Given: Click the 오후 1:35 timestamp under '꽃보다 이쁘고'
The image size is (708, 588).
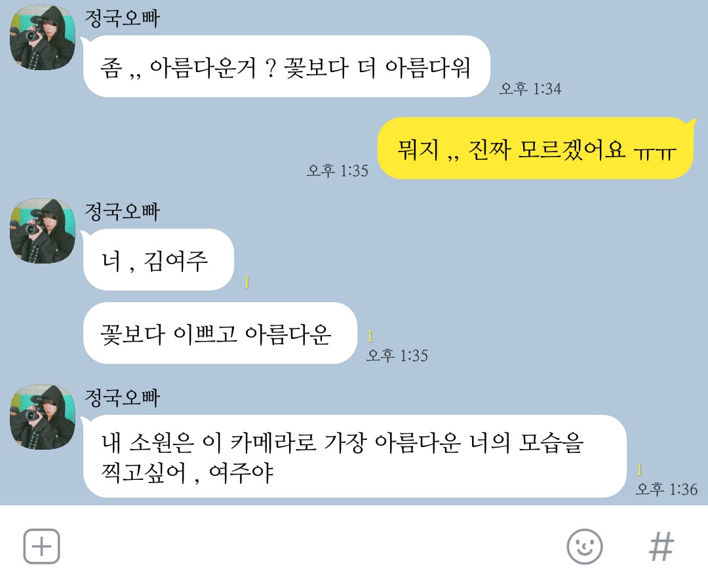Looking at the screenshot, I should [397, 355].
